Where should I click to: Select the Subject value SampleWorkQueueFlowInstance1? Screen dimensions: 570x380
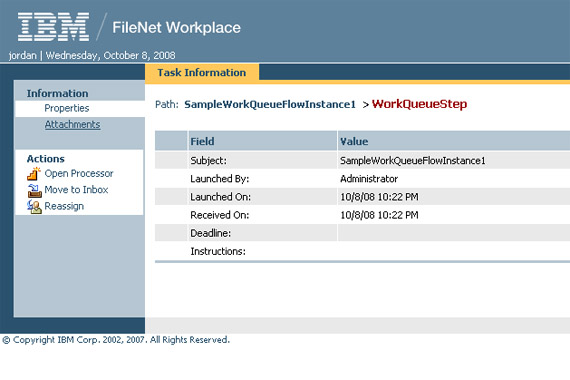coord(413,160)
